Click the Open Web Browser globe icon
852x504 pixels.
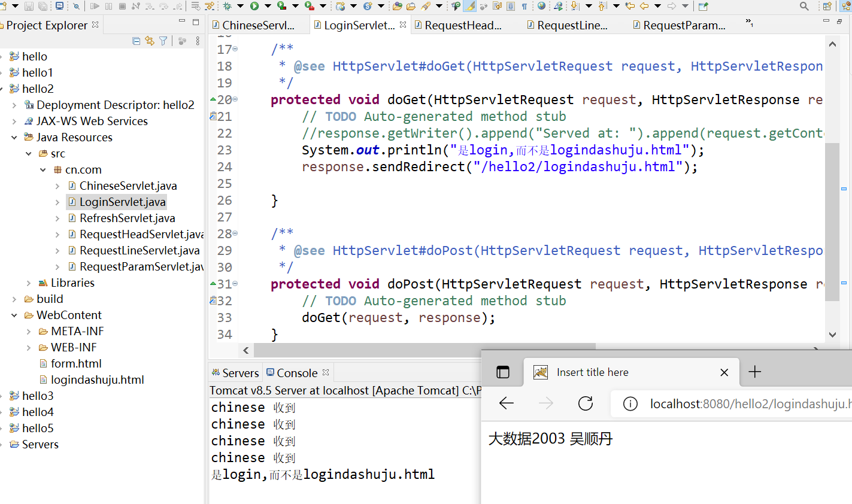(x=541, y=6)
